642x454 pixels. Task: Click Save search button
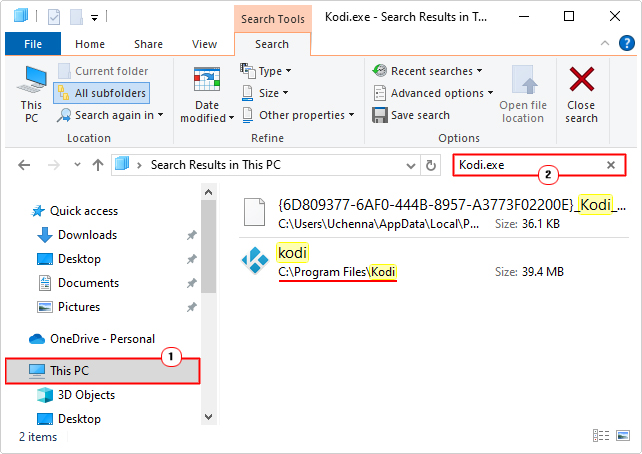[411, 115]
